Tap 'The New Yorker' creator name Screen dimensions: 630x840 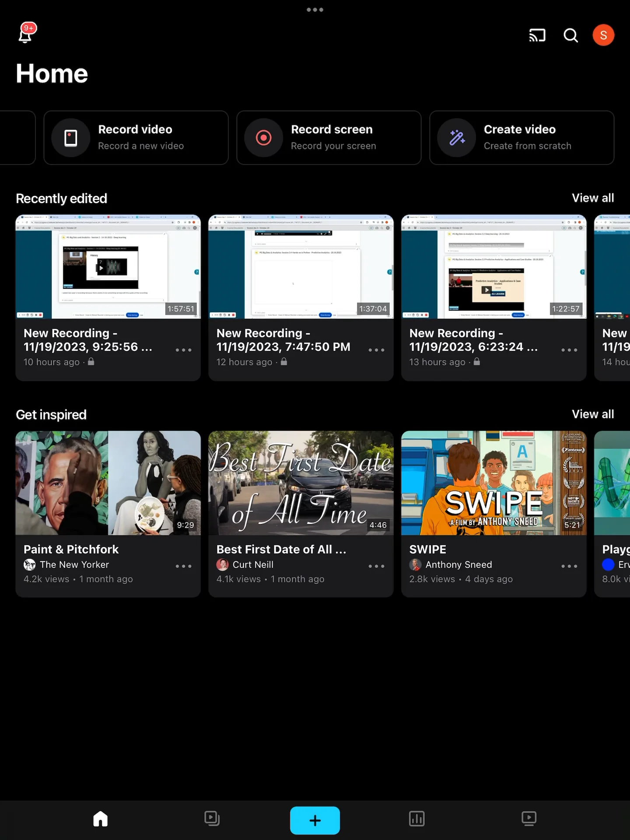(74, 565)
